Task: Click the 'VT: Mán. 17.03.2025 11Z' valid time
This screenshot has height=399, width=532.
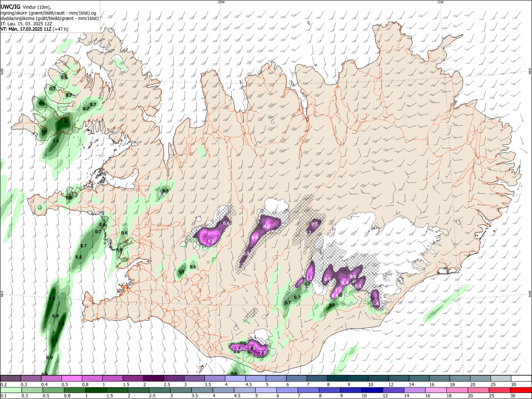Action: click(25, 29)
